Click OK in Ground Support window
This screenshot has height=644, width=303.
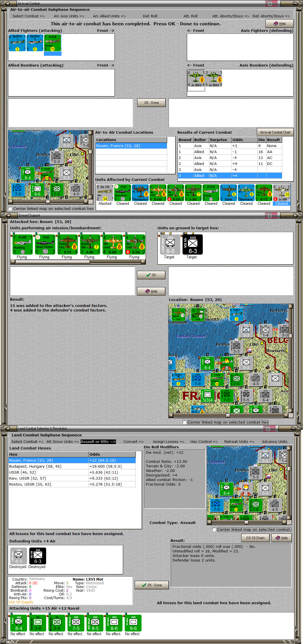pyautogui.click(x=151, y=275)
